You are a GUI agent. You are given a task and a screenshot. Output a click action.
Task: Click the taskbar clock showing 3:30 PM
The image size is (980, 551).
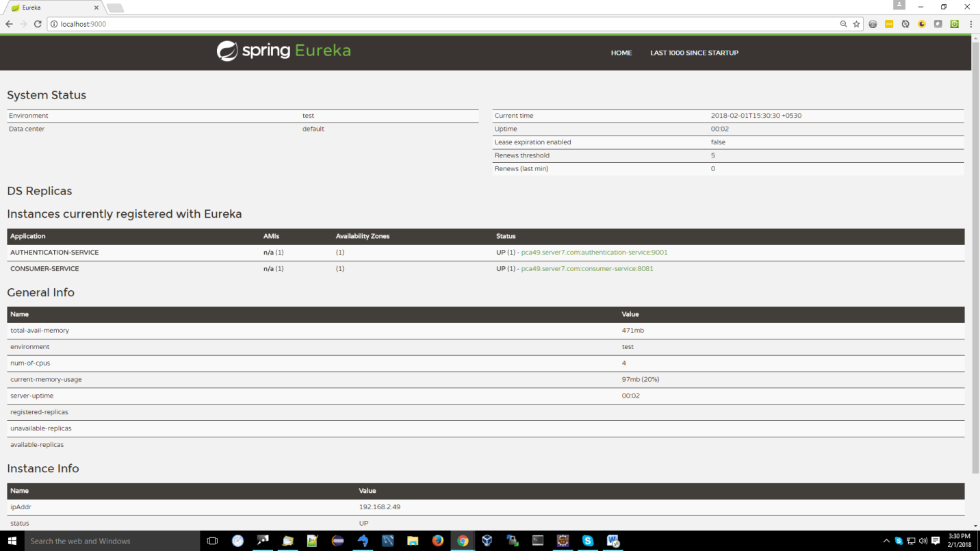959,541
